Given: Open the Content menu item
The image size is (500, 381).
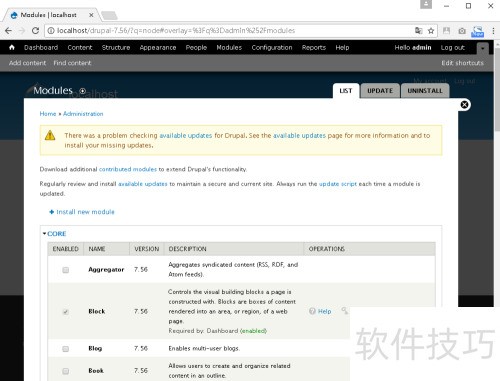Looking at the screenshot, I should [x=80, y=47].
